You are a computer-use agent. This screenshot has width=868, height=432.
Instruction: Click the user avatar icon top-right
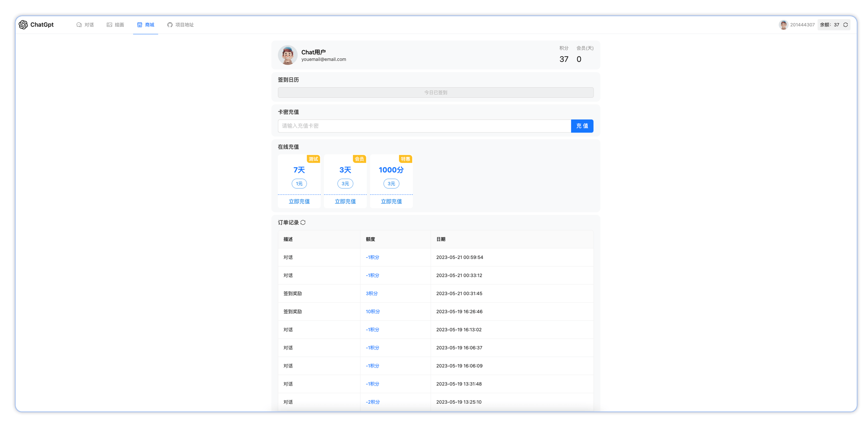tap(784, 24)
